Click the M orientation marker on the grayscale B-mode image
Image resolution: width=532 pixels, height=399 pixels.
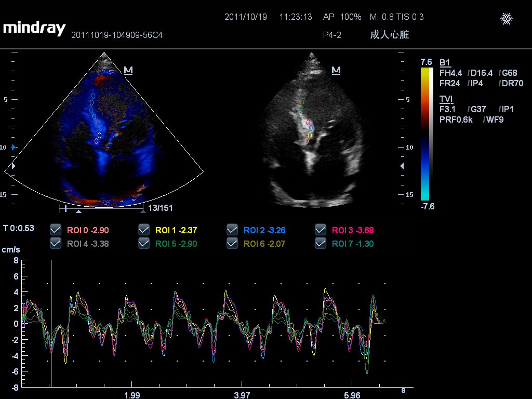[336, 70]
